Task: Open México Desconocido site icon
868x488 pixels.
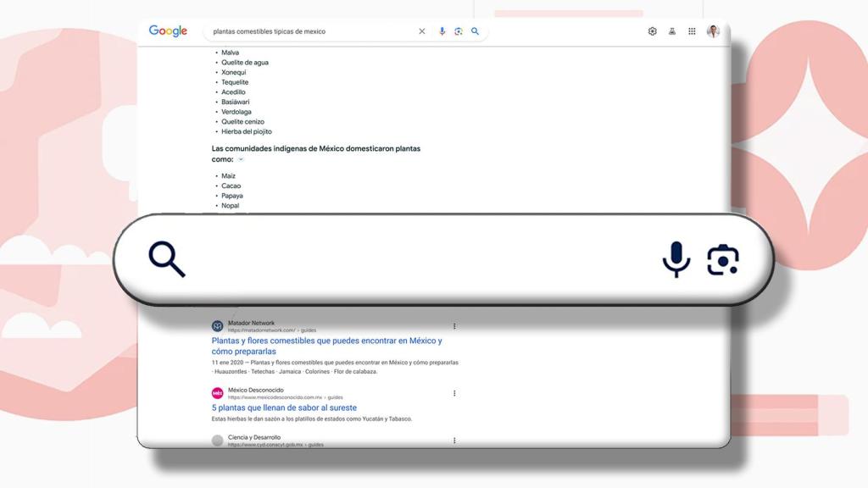Action: pos(218,393)
